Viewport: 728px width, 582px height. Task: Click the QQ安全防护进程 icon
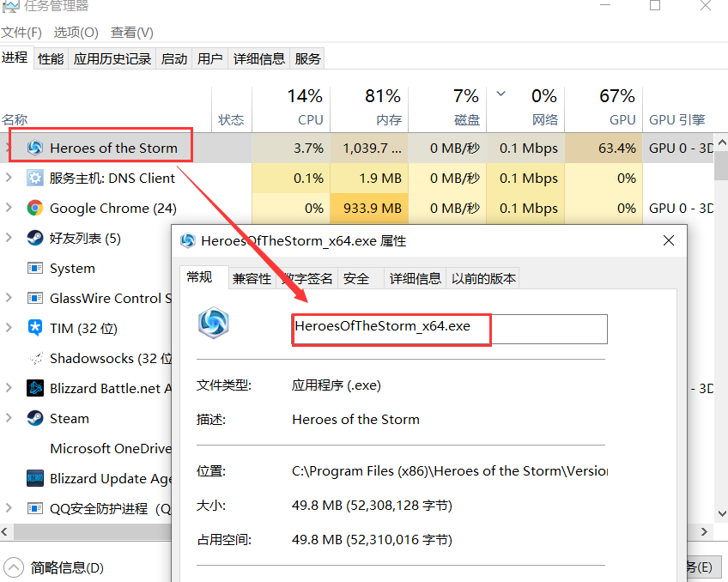(x=35, y=509)
